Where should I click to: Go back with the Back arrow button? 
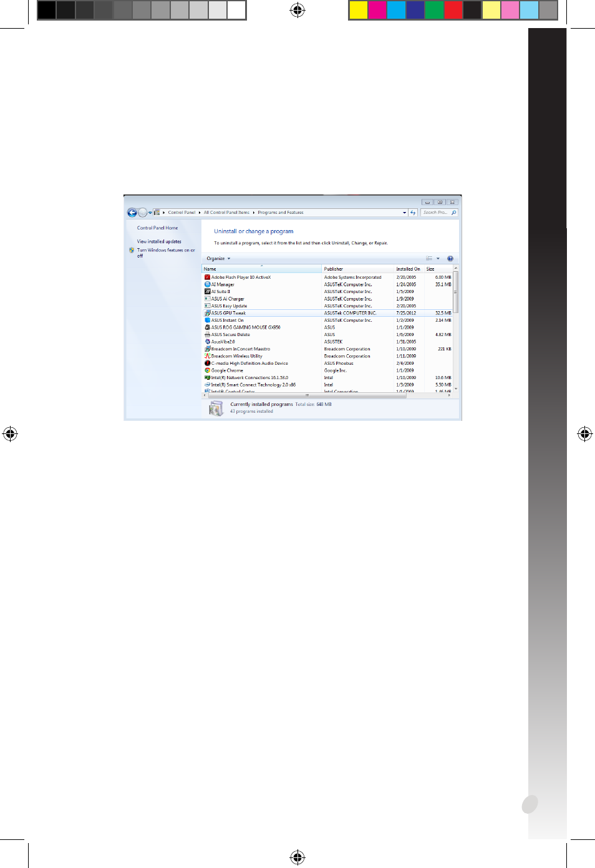coord(132,213)
